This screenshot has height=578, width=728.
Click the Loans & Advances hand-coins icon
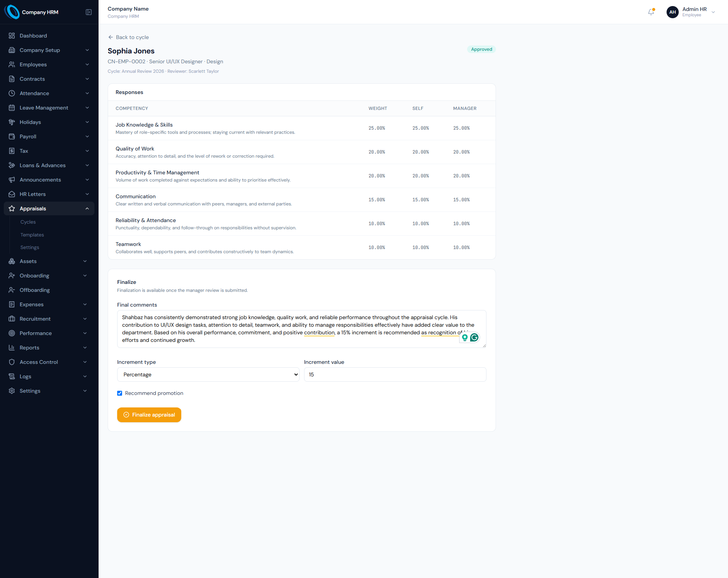pyautogui.click(x=12, y=165)
